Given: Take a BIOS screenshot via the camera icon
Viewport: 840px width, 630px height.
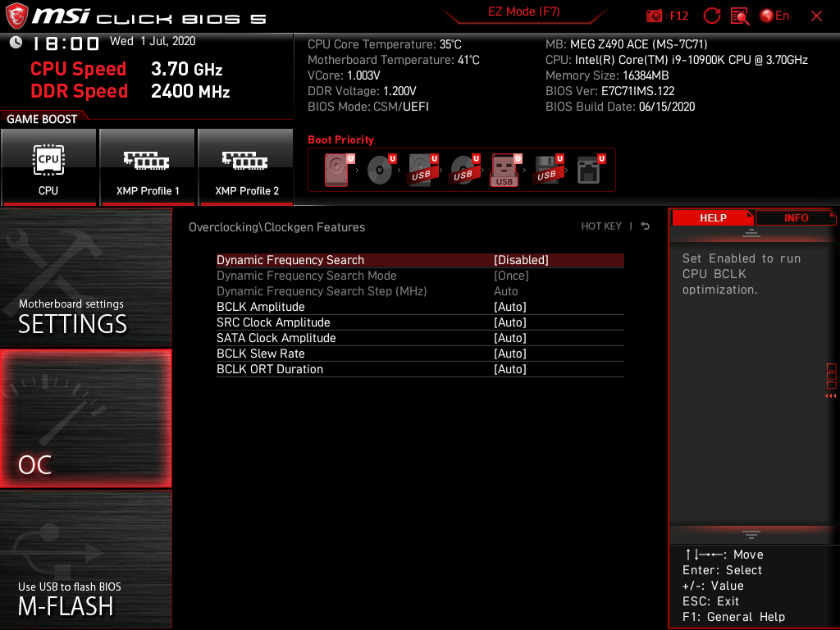Looking at the screenshot, I should [x=655, y=15].
